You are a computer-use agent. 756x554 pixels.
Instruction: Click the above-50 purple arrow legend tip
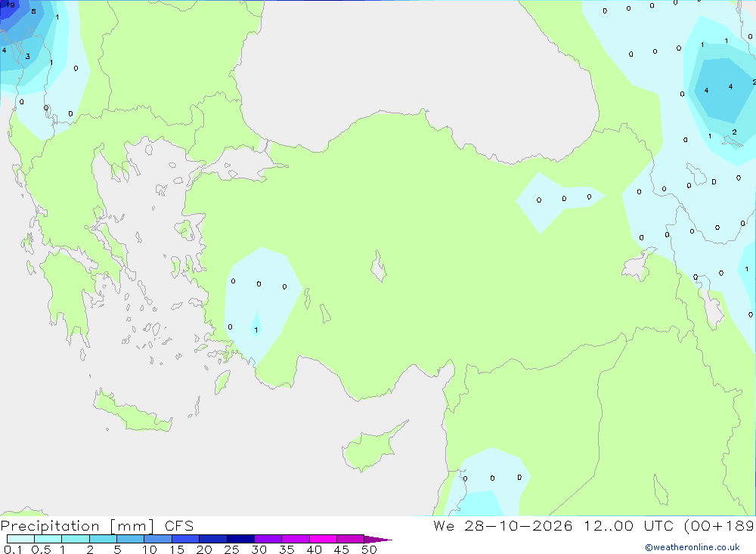pos(377,540)
